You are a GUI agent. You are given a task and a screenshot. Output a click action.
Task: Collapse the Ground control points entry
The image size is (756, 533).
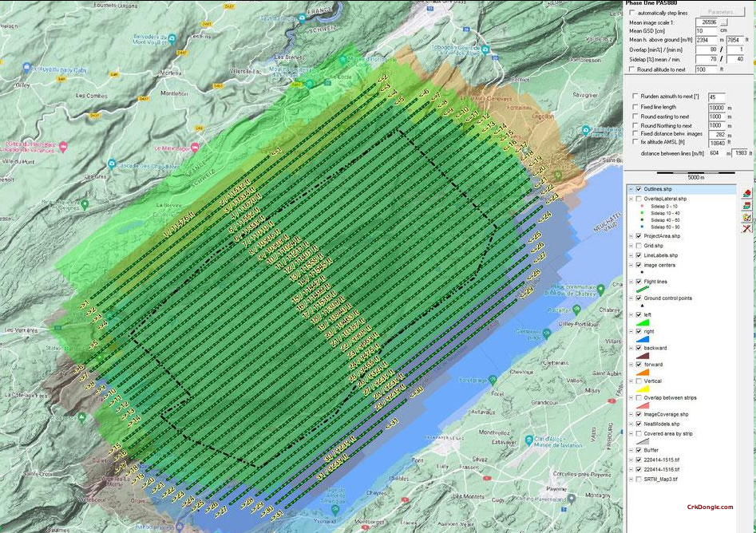(x=629, y=297)
